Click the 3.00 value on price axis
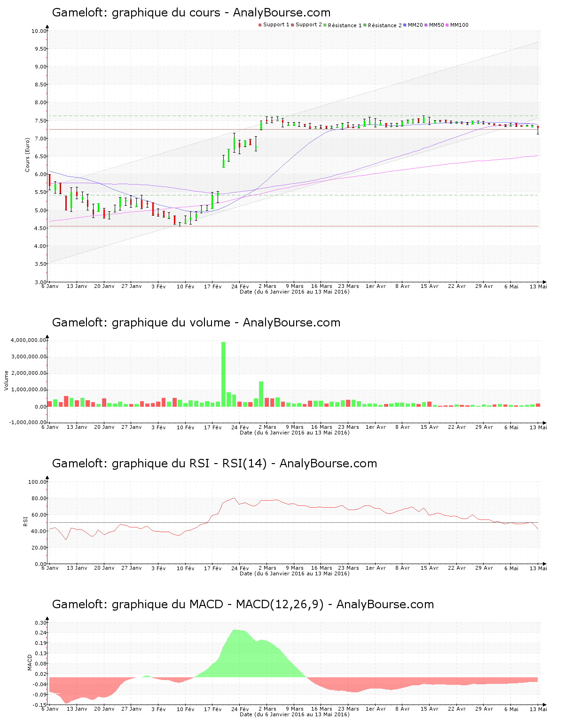This screenshot has width=564, height=728. coord(40,282)
